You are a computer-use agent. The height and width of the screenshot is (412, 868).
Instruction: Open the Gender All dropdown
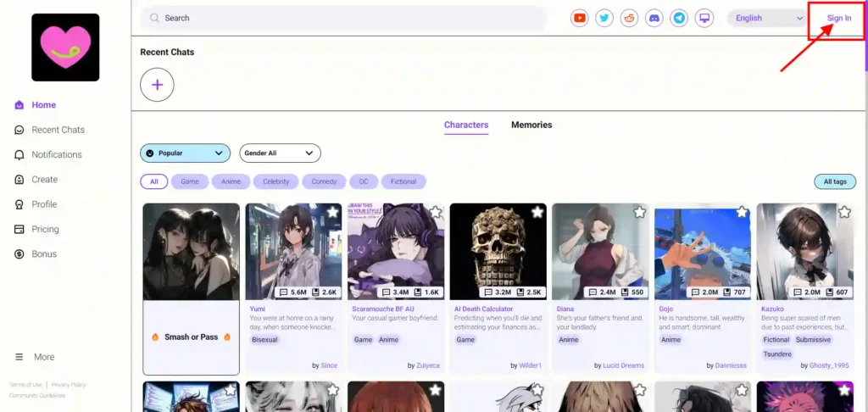(280, 153)
